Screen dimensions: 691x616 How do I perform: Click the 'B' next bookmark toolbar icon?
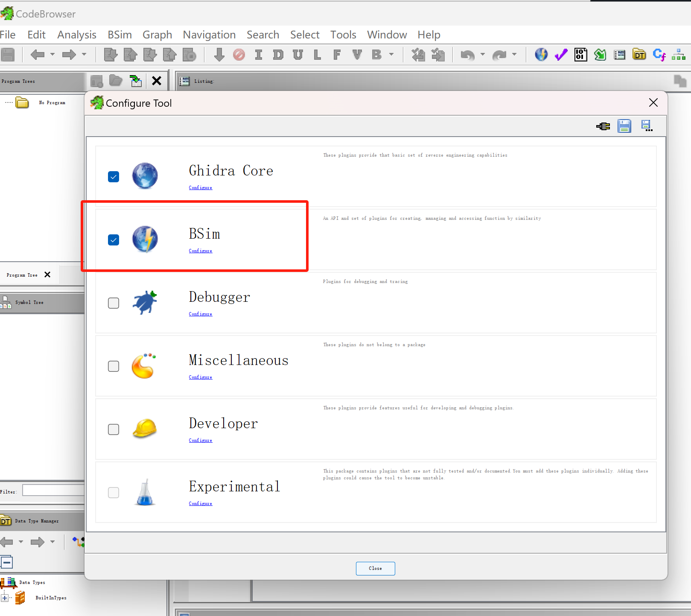pyautogui.click(x=376, y=55)
